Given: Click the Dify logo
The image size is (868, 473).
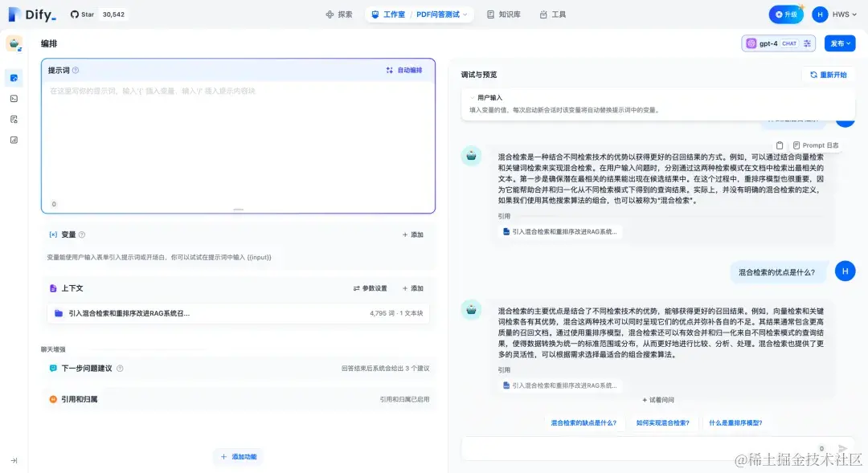Looking at the screenshot, I should coord(32,14).
